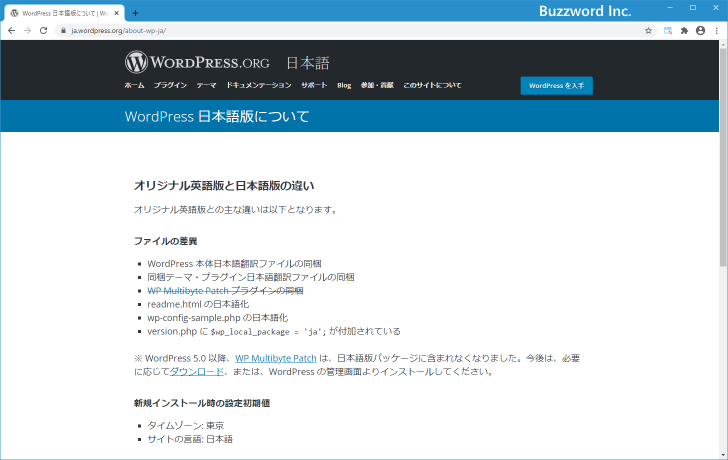Click the WordPress 本体日本語翻訳ファイルの同梱 item
Image resolution: width=728 pixels, height=460 pixels.
click(x=234, y=264)
